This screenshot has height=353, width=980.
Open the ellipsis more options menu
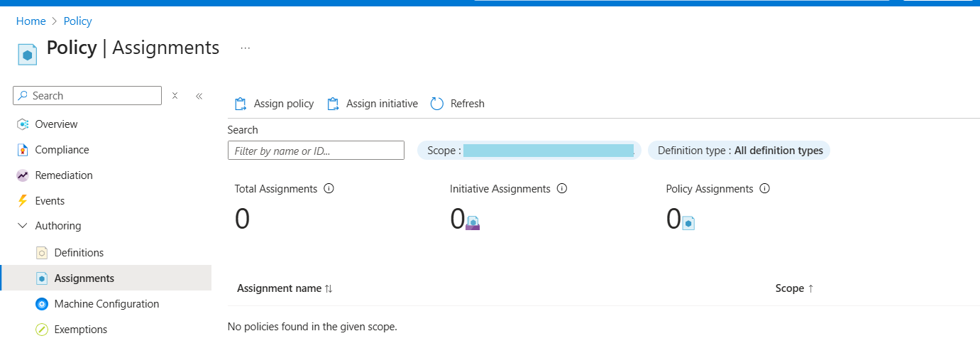pos(246,48)
